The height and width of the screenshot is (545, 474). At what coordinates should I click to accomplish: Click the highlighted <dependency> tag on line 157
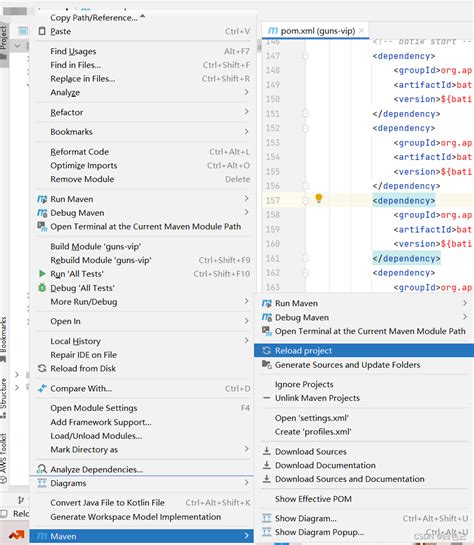404,201
